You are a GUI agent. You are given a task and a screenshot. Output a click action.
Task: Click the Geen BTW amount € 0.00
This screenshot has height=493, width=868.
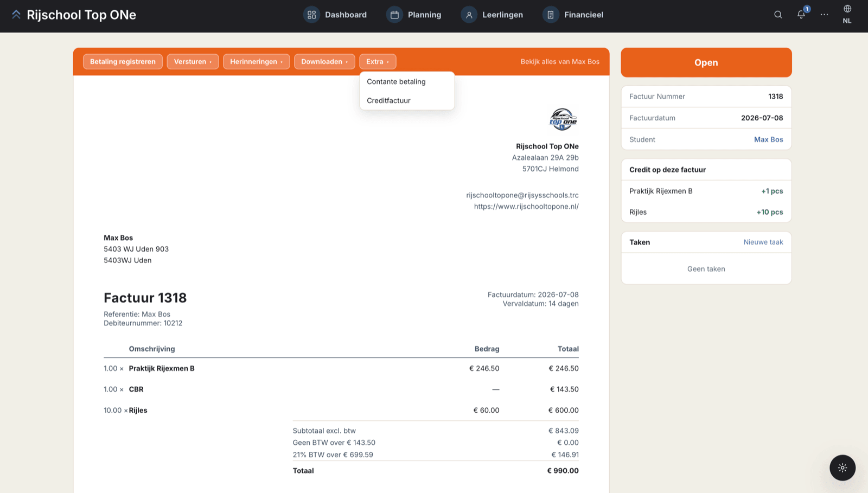tap(567, 443)
